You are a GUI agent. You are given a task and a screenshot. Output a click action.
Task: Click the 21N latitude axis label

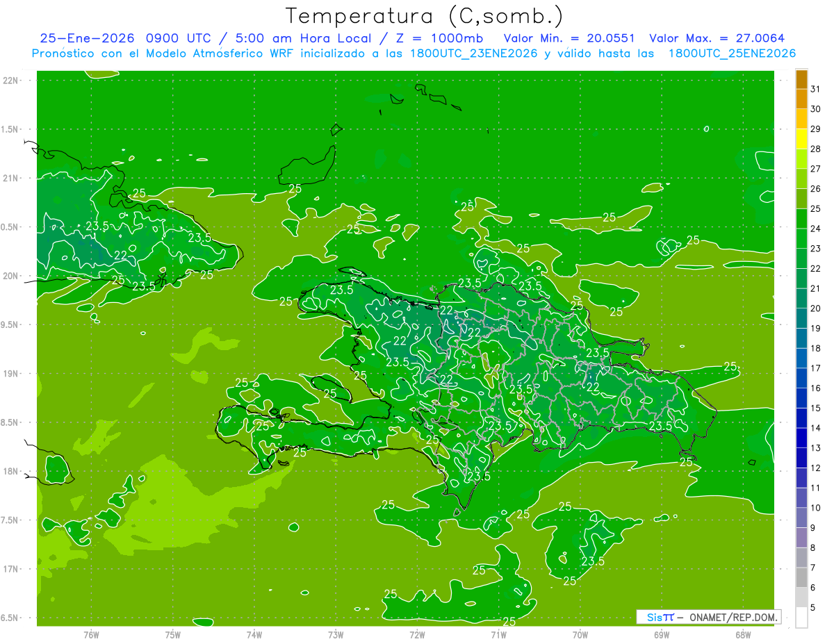tap(11, 178)
